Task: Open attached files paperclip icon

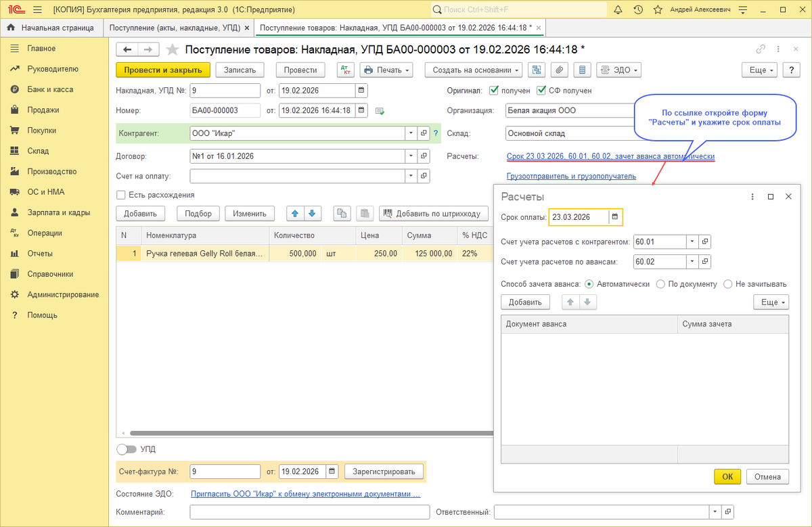Action: point(560,70)
